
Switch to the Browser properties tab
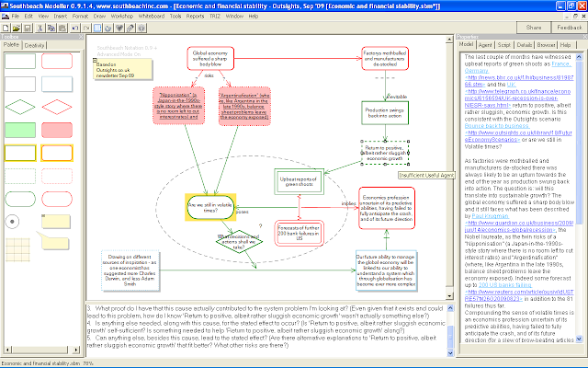(x=546, y=45)
